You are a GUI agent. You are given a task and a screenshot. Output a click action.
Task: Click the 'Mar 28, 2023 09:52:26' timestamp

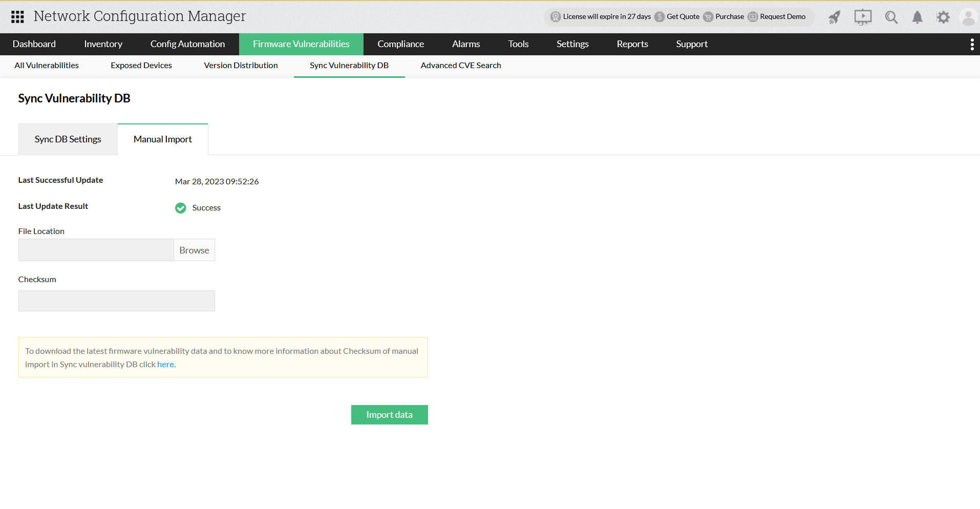point(217,182)
